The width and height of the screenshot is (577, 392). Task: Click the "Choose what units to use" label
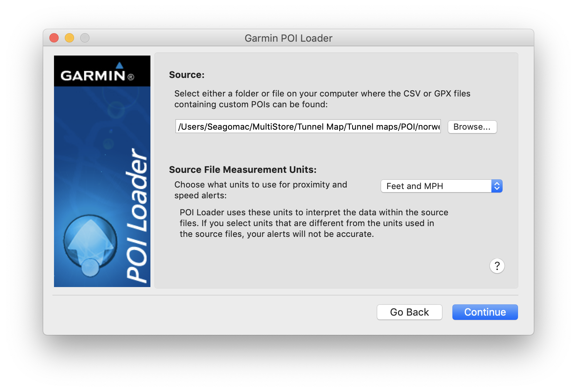click(260, 190)
